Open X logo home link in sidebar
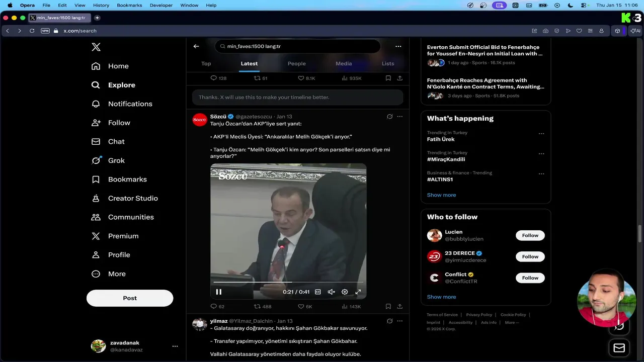Image resolution: width=644 pixels, height=362 pixels. pos(96,47)
